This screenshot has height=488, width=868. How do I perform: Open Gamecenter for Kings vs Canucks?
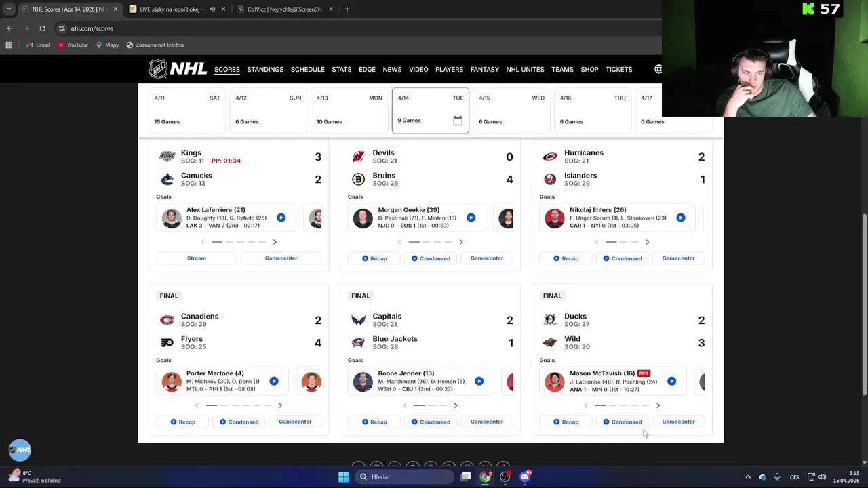click(x=281, y=258)
